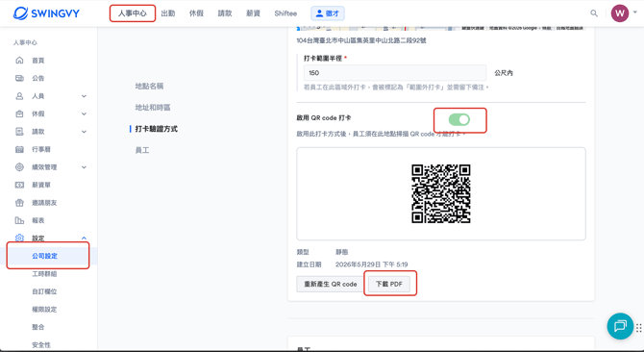Open 安全性 settings item
The height and width of the screenshot is (352, 644).
[41, 344]
